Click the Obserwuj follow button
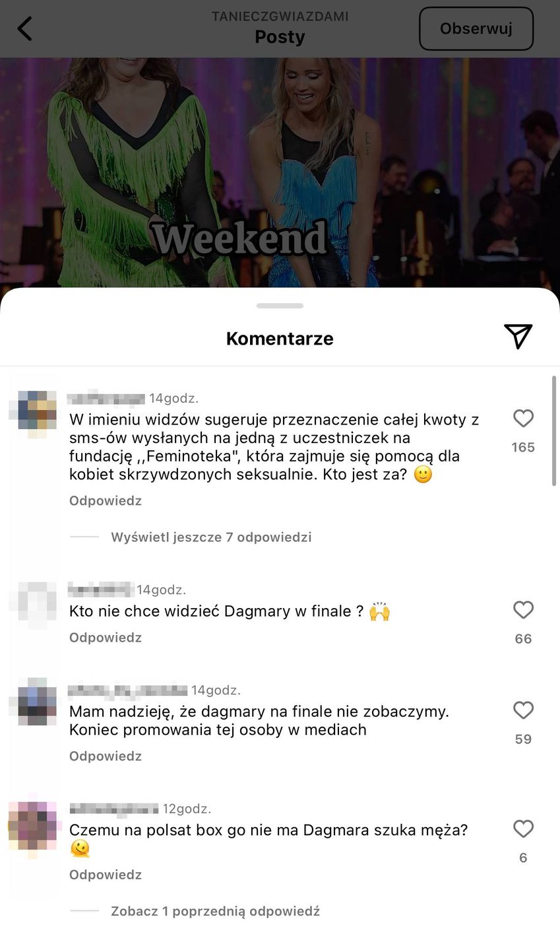 tap(476, 28)
